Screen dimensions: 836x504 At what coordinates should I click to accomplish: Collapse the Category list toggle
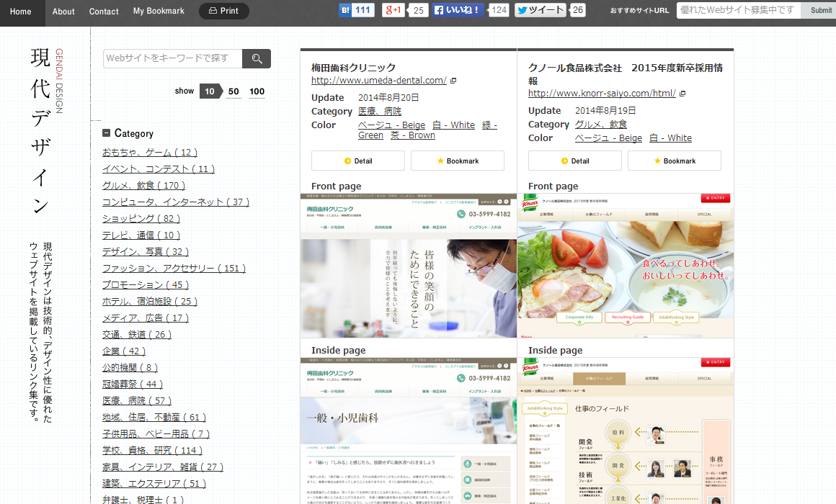(x=106, y=133)
